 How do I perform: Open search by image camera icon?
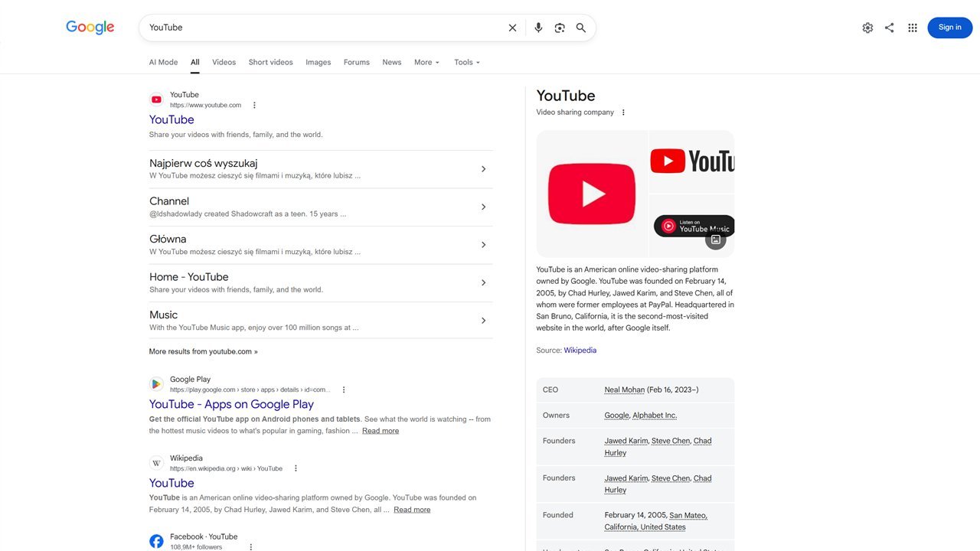560,28
